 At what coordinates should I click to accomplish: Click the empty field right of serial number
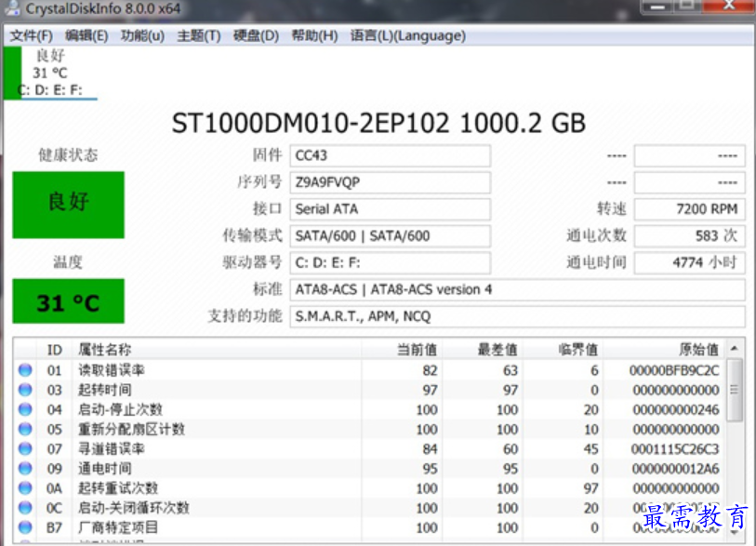[689, 182]
